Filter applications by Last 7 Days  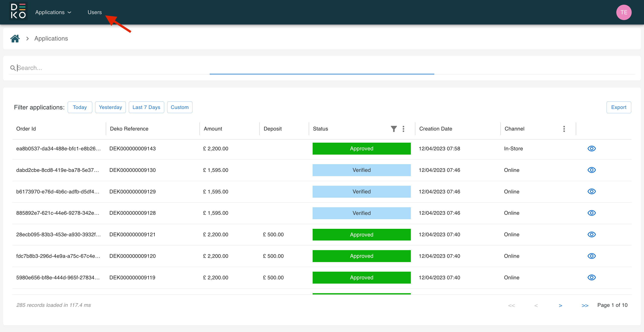[146, 107]
